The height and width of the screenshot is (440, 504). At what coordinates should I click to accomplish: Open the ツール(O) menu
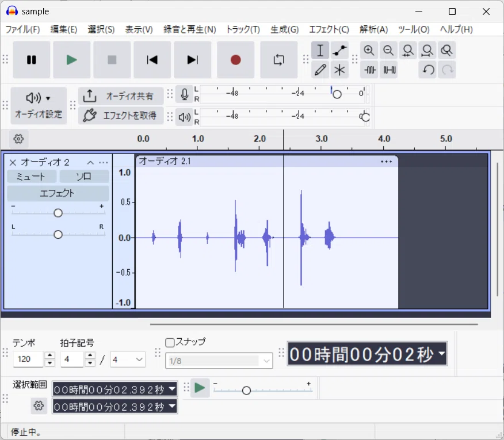414,29
